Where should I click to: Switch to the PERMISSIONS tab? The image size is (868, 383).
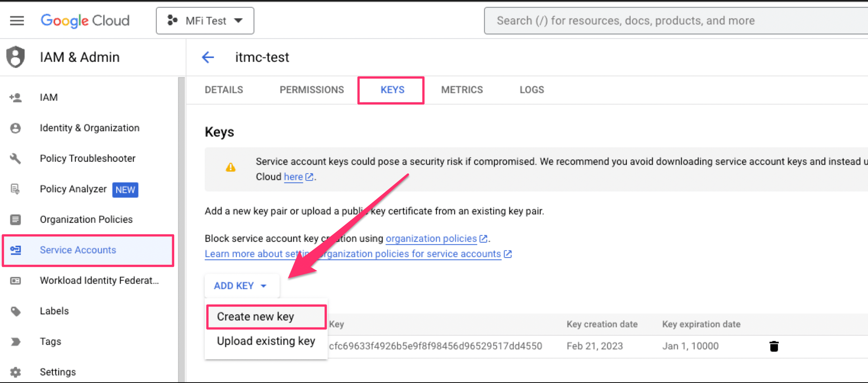(x=312, y=90)
